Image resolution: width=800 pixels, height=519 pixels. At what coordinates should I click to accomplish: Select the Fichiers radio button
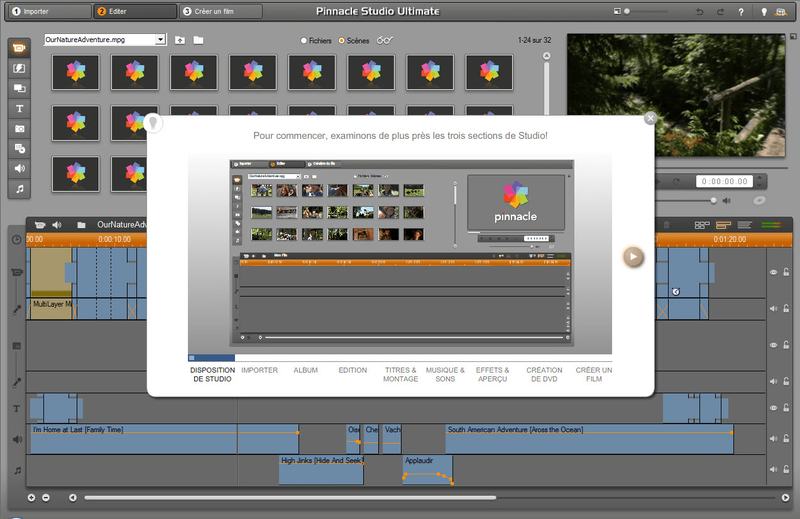(304, 41)
